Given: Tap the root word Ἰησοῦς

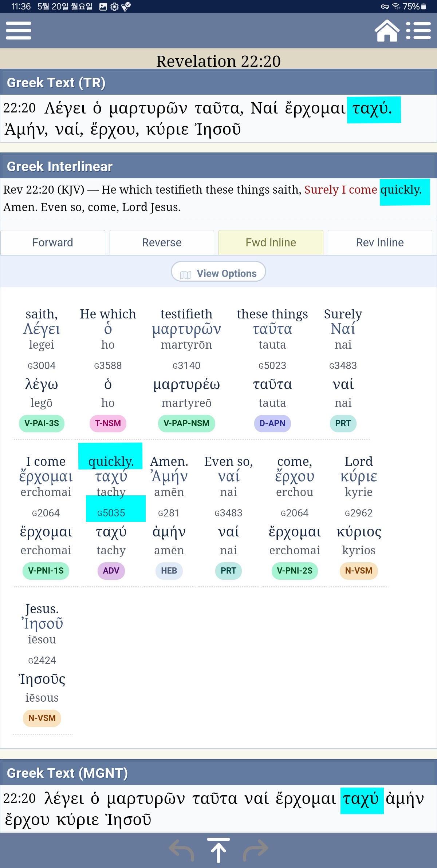Looking at the screenshot, I should click(42, 679).
